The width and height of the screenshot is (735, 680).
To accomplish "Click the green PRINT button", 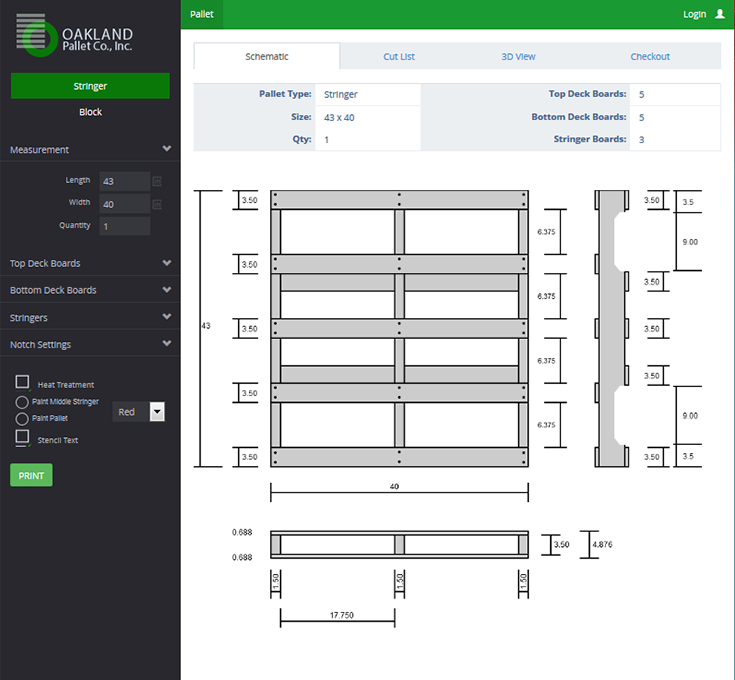I will (31, 475).
